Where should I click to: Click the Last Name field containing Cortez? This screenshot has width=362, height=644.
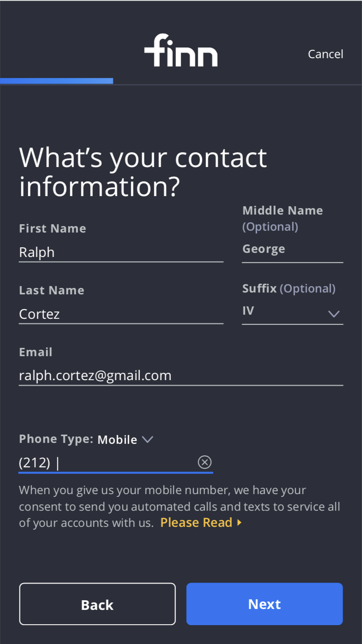click(121, 314)
